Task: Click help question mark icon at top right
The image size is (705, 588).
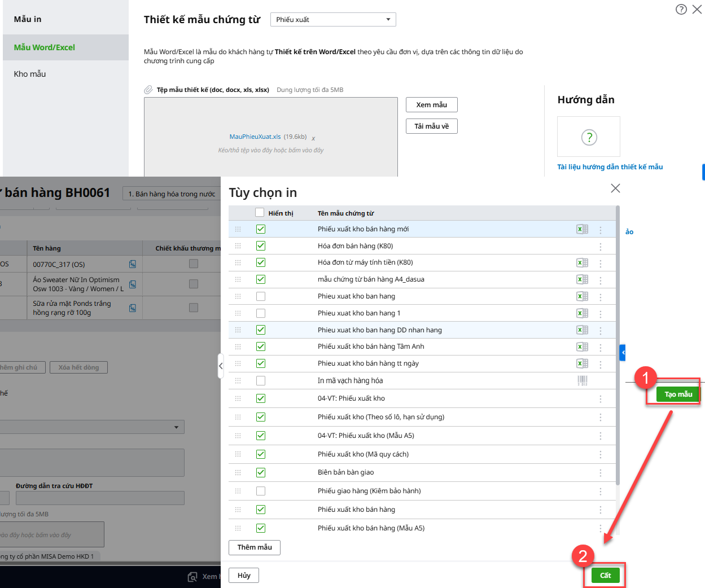Action: [681, 10]
